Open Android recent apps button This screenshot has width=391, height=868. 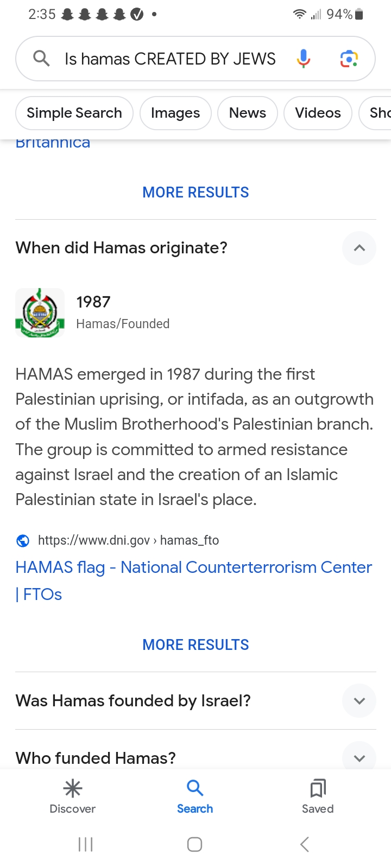pyautogui.click(x=86, y=844)
